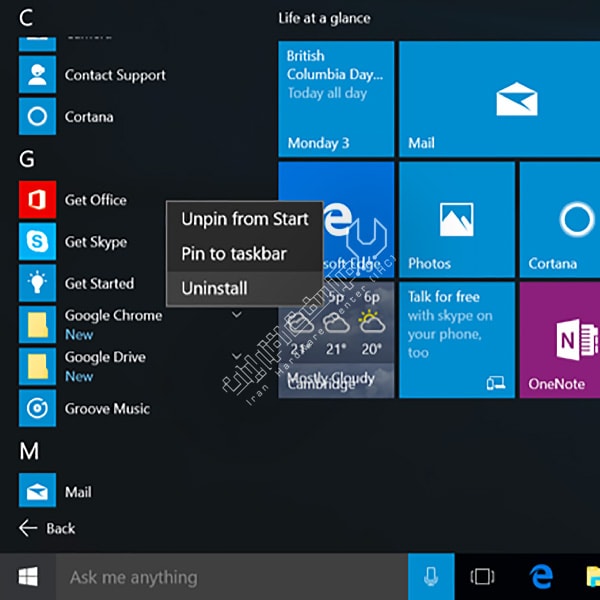Click the Mail icon in app list
600x600 pixels.
(x=37, y=490)
